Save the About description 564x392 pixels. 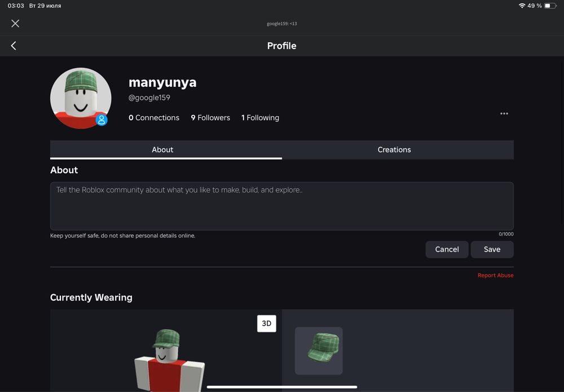tap(492, 249)
